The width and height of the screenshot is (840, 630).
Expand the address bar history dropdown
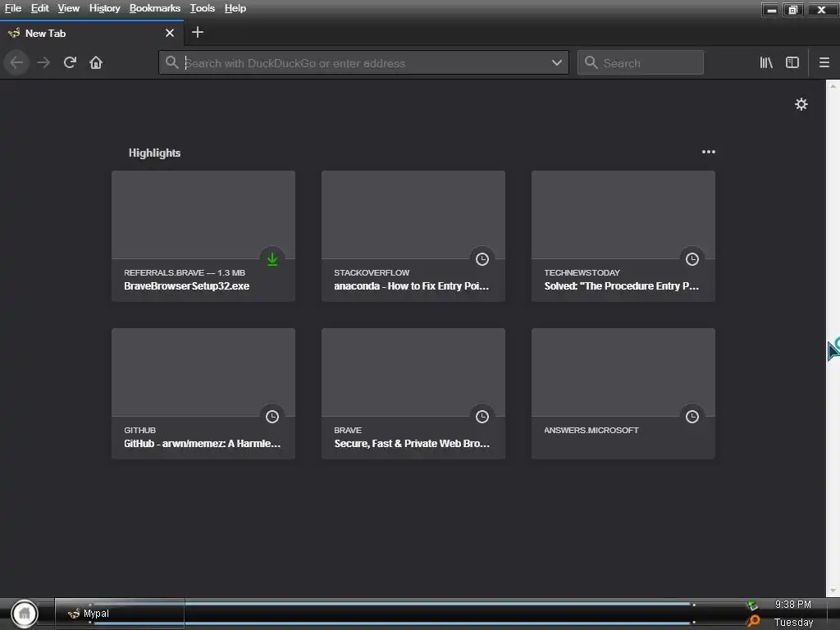[x=557, y=62]
